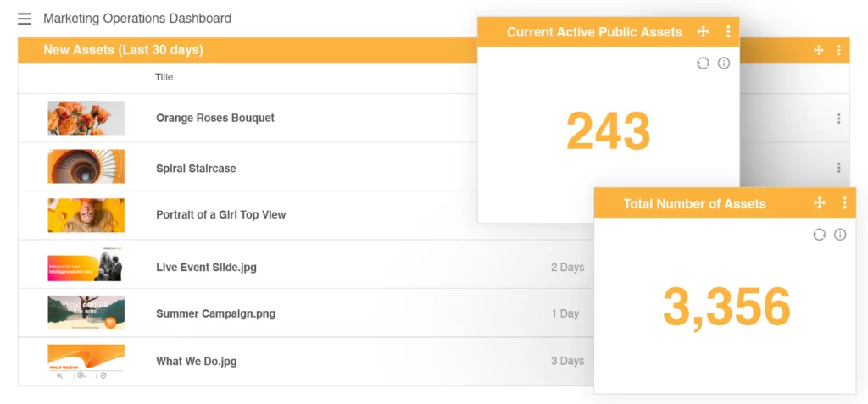Viewport: 868px width, 404px height.
Task: Open Live Event Slide.jpg asset link
Action: tap(206, 268)
